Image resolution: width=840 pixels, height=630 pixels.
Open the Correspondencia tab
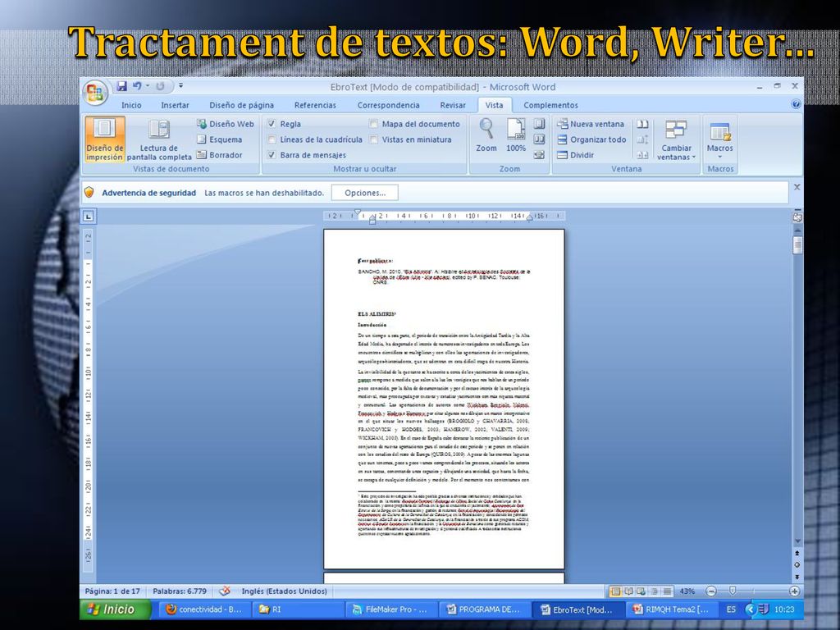[388, 105]
